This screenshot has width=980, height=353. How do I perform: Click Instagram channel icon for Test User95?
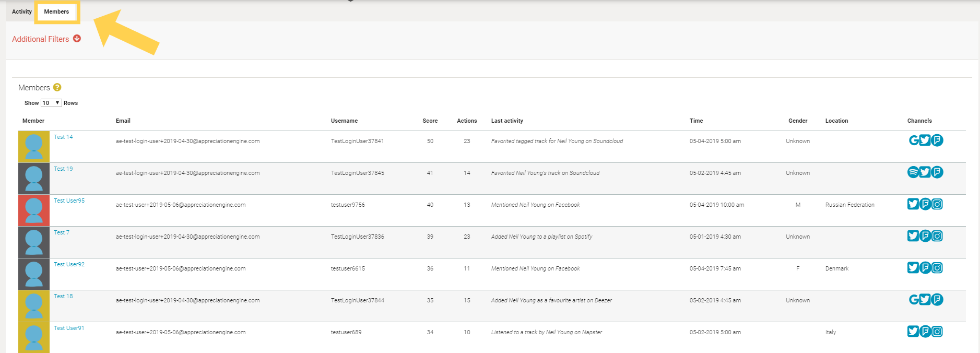tap(937, 204)
